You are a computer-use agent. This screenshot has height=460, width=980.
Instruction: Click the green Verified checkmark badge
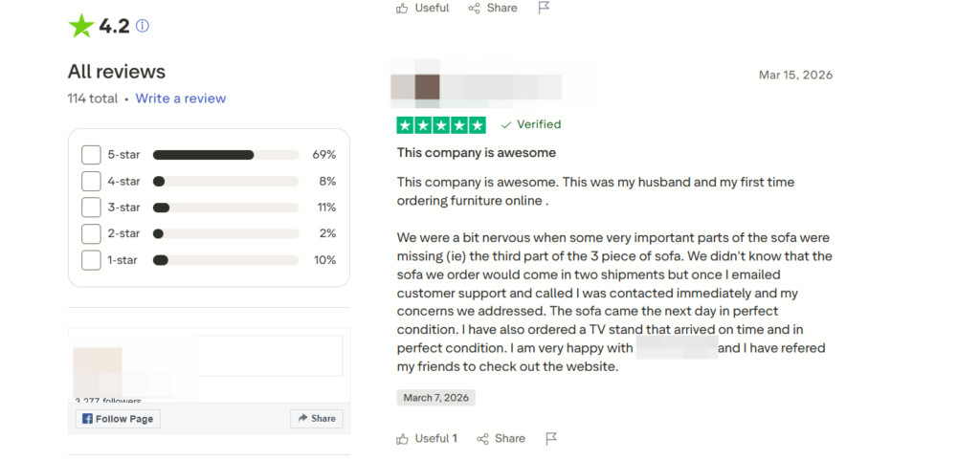click(506, 124)
